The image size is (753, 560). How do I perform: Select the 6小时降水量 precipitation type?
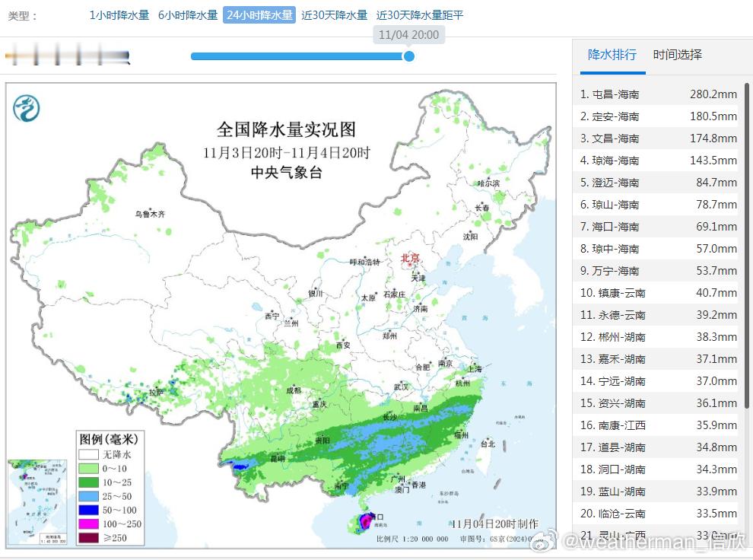pyautogui.click(x=187, y=14)
